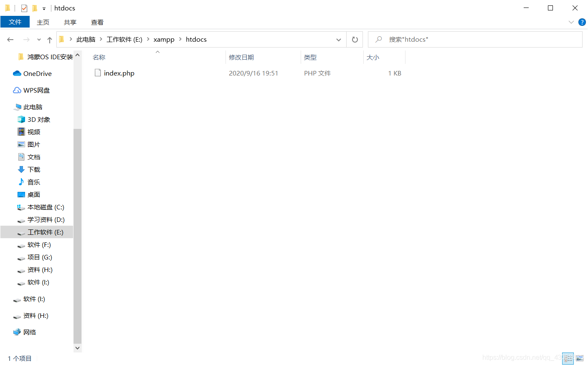This screenshot has height=365, width=588.
Task: Click htdocs in the address breadcrumb
Action: point(196,39)
